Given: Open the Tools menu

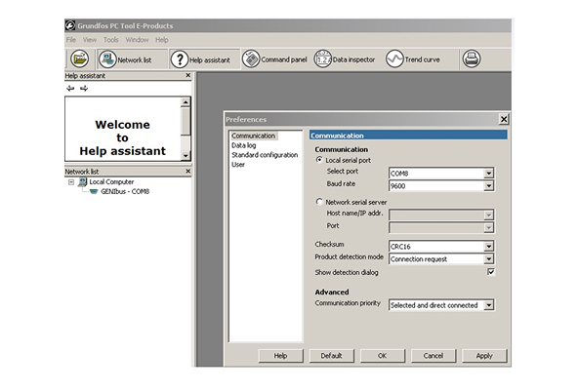Looking at the screenshot, I should (111, 40).
